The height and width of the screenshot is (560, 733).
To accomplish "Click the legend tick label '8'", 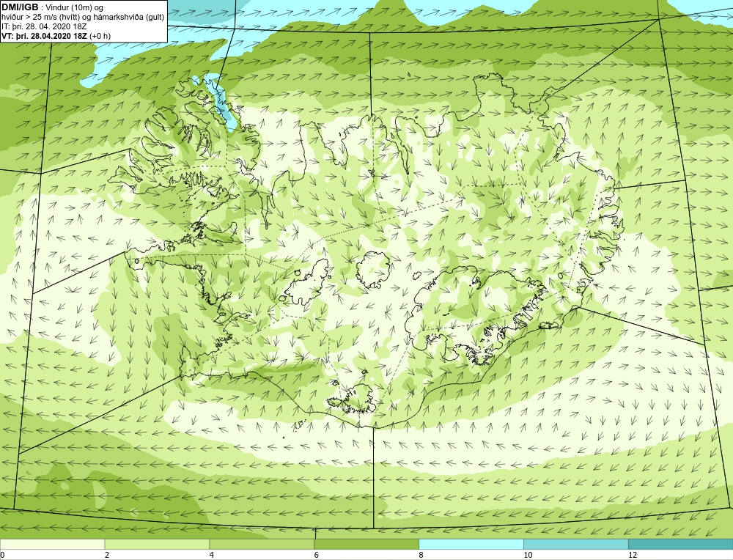I will click(421, 555).
